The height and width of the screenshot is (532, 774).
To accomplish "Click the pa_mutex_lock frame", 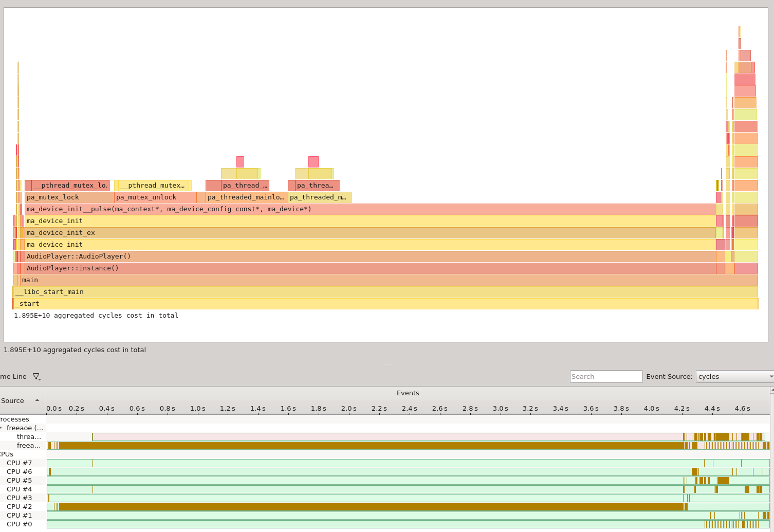I will click(67, 197).
